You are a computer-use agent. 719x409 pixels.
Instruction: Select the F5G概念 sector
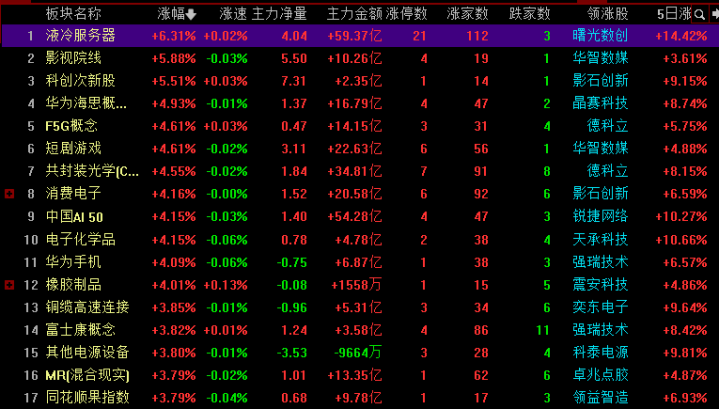coord(71,126)
